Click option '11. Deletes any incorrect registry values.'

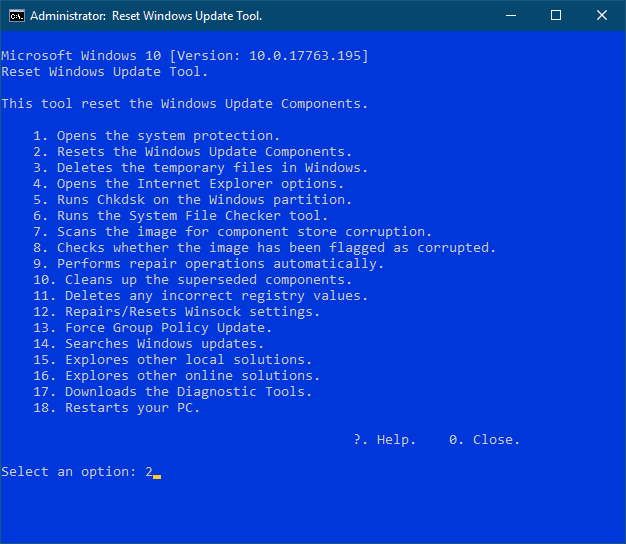(x=200, y=296)
